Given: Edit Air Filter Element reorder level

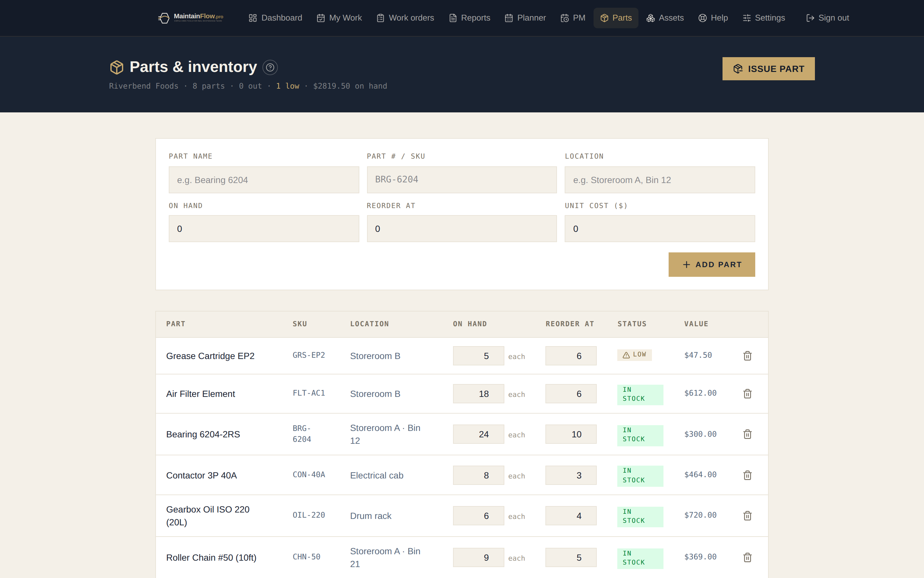Looking at the screenshot, I should tap(571, 394).
